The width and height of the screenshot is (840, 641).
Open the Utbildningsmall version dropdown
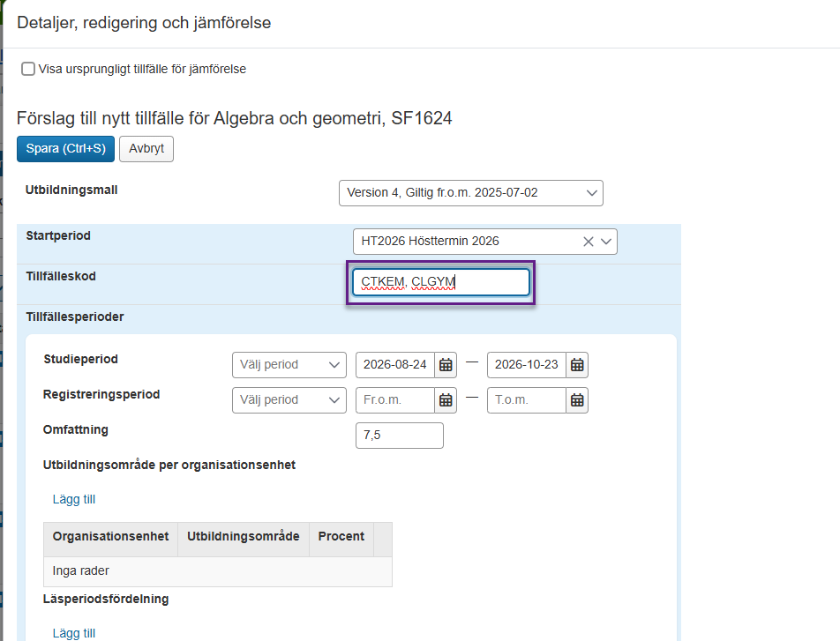tap(470, 193)
